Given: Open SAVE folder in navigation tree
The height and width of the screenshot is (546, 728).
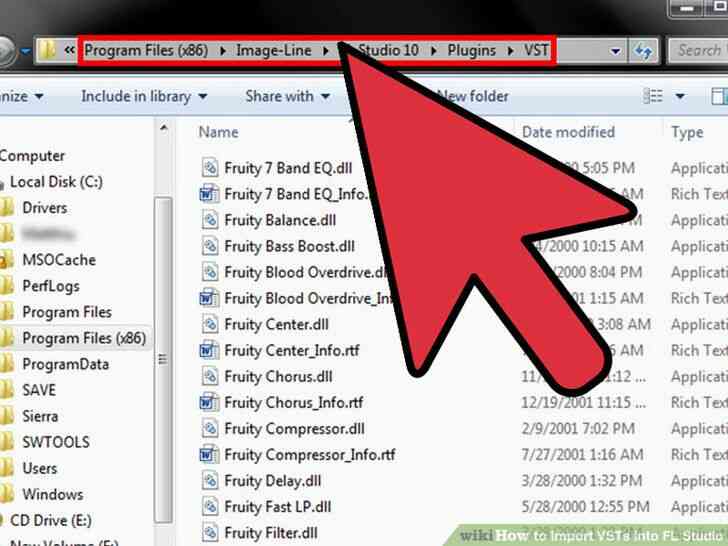Looking at the screenshot, I should coord(39,390).
